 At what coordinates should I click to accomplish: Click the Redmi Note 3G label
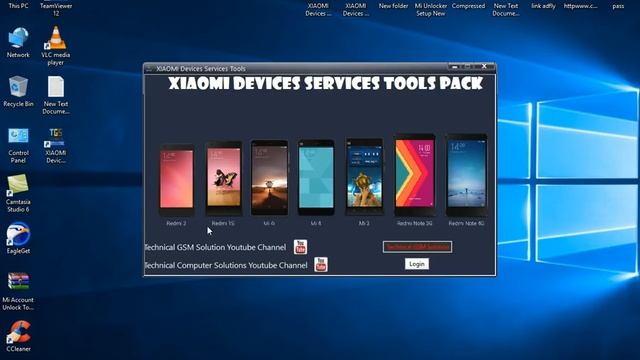pos(414,223)
